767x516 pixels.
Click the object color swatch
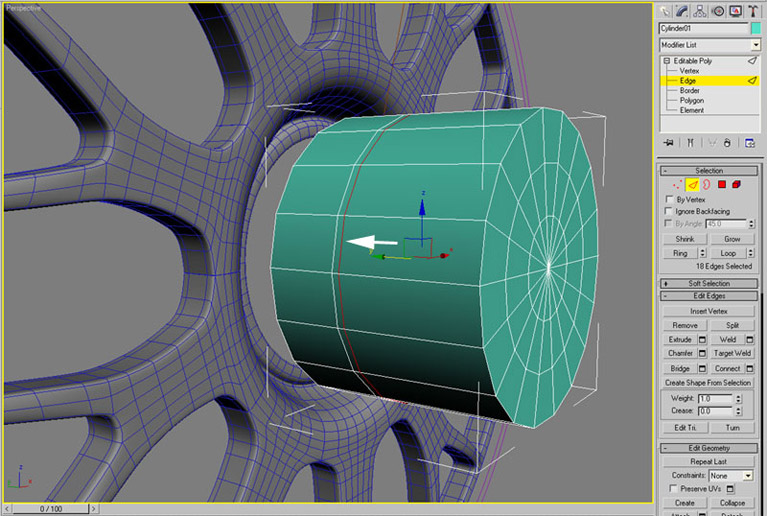pos(756,28)
